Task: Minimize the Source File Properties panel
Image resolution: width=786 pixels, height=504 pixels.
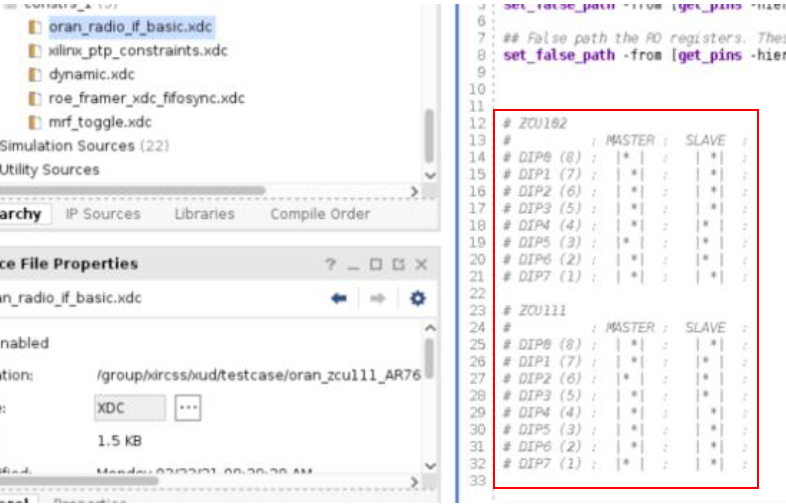Action: click(353, 265)
